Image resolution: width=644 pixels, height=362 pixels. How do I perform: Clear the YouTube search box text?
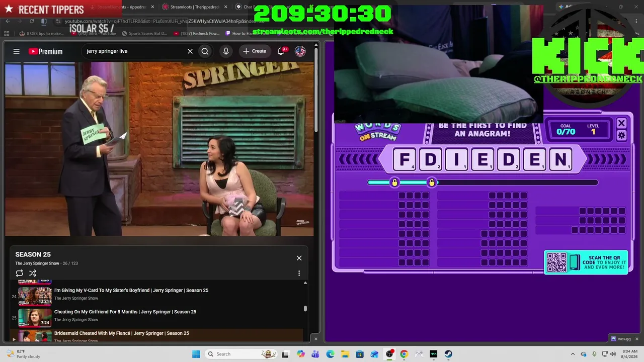click(x=190, y=51)
